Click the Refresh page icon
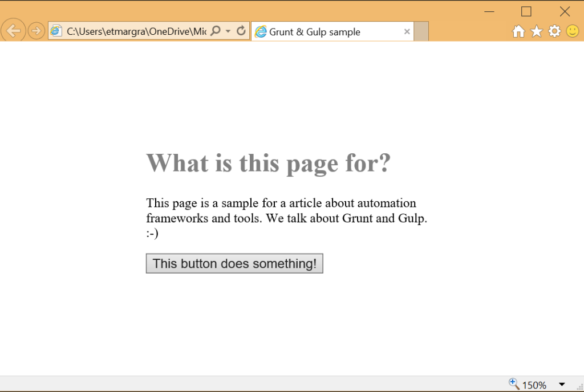The image size is (584, 392). coord(241,31)
